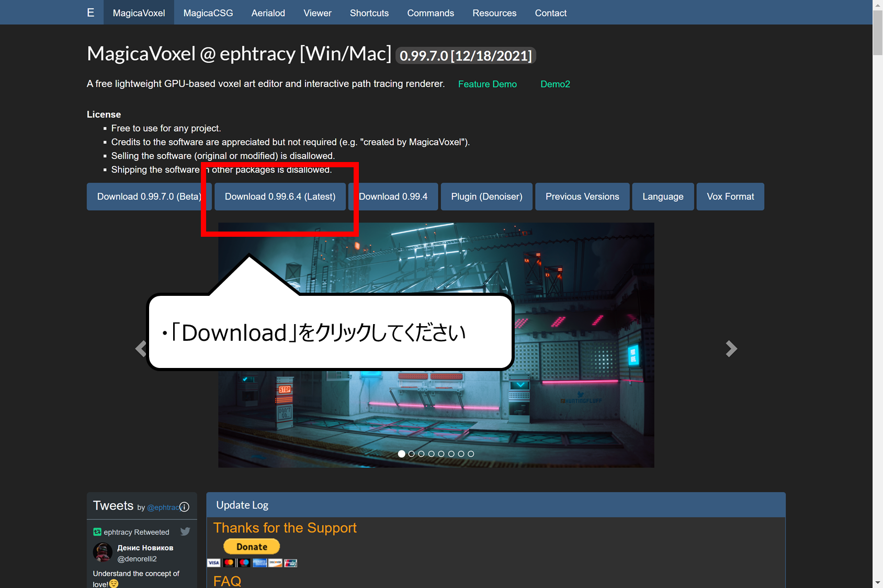The width and height of the screenshot is (883, 588).
Task: Open @denorelli2 handle link
Action: 137,559
